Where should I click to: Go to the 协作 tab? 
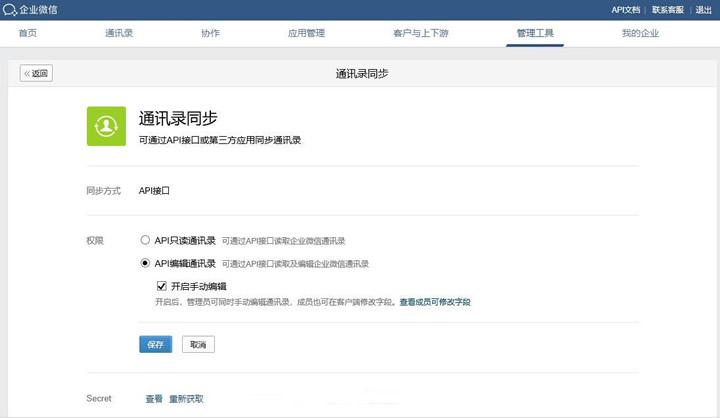[x=210, y=33]
